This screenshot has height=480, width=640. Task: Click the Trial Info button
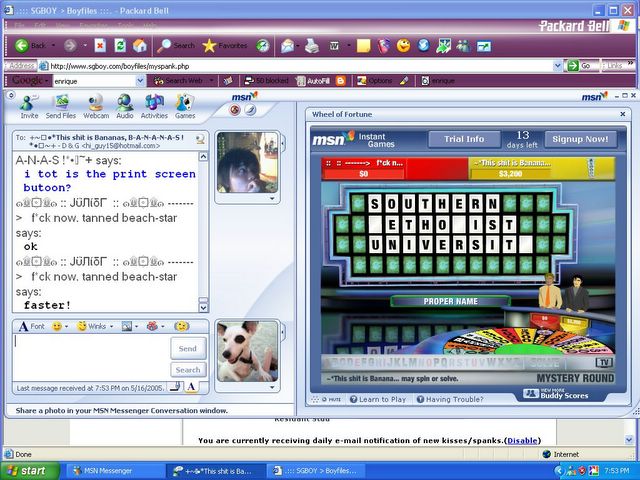coord(464,139)
